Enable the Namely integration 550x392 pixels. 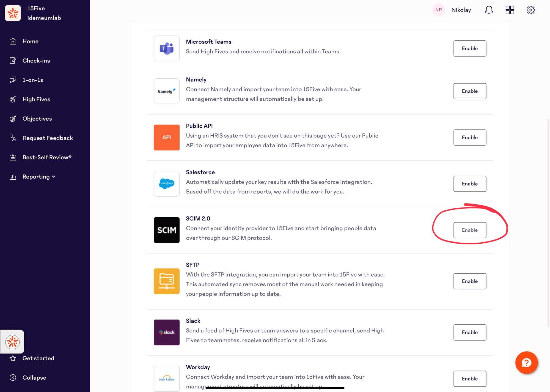[470, 91]
